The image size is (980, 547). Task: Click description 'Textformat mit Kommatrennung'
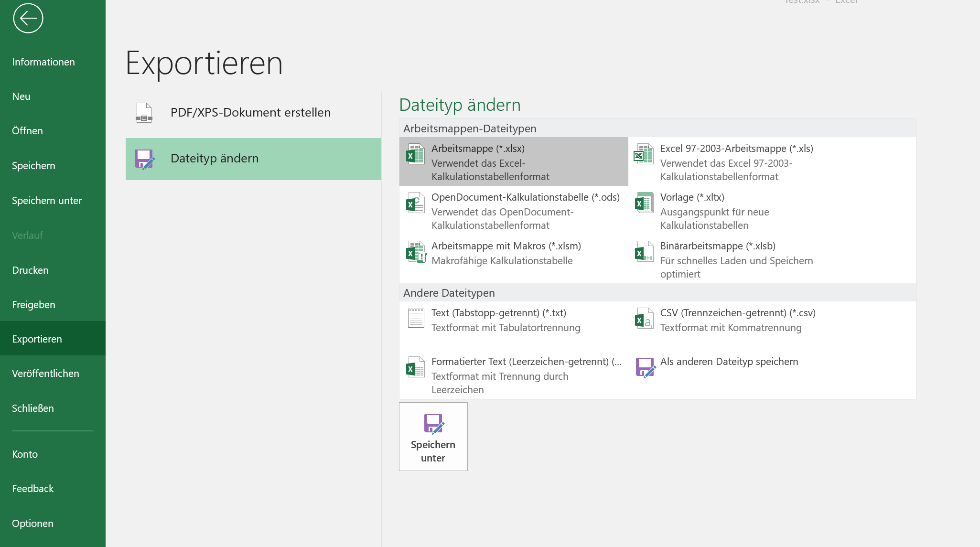[x=731, y=328]
